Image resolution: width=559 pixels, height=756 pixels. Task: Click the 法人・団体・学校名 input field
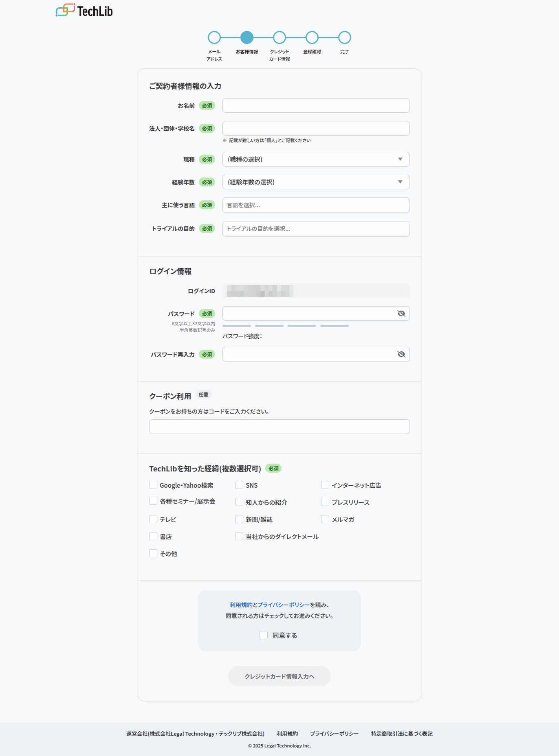[x=316, y=128]
